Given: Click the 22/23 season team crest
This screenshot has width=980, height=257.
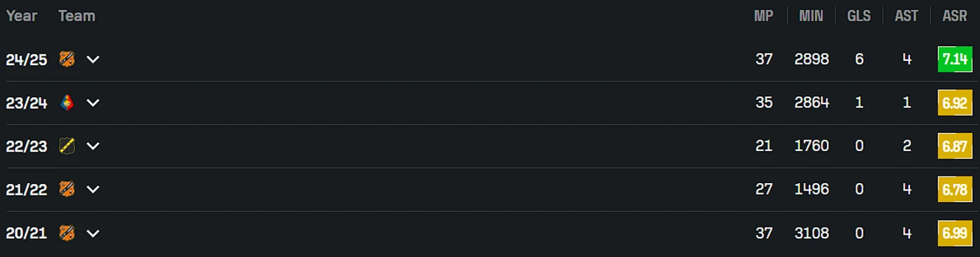Looking at the screenshot, I should (66, 146).
